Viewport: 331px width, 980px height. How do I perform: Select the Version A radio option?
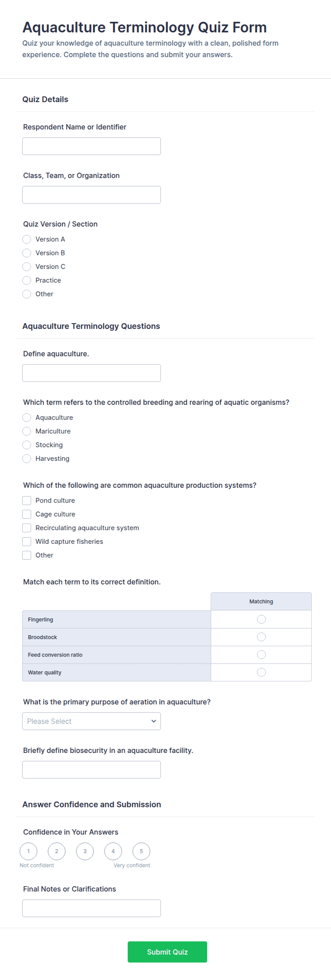[27, 239]
